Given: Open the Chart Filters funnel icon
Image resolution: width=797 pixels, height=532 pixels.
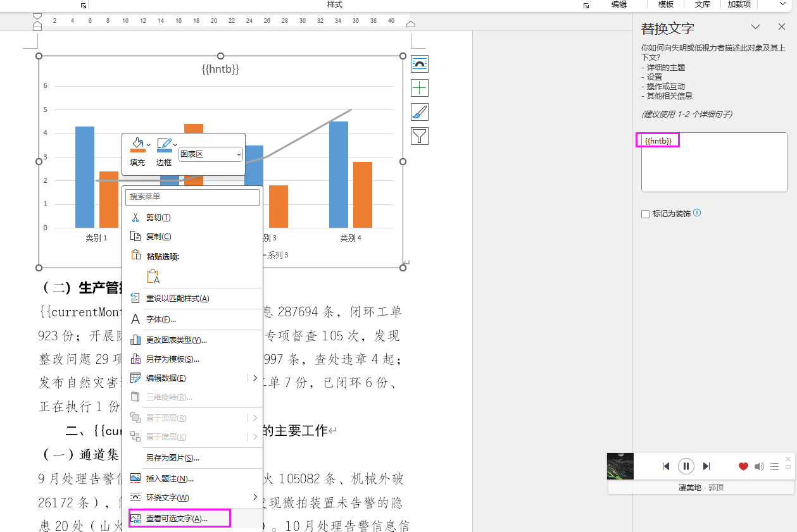Looking at the screenshot, I should point(420,136).
